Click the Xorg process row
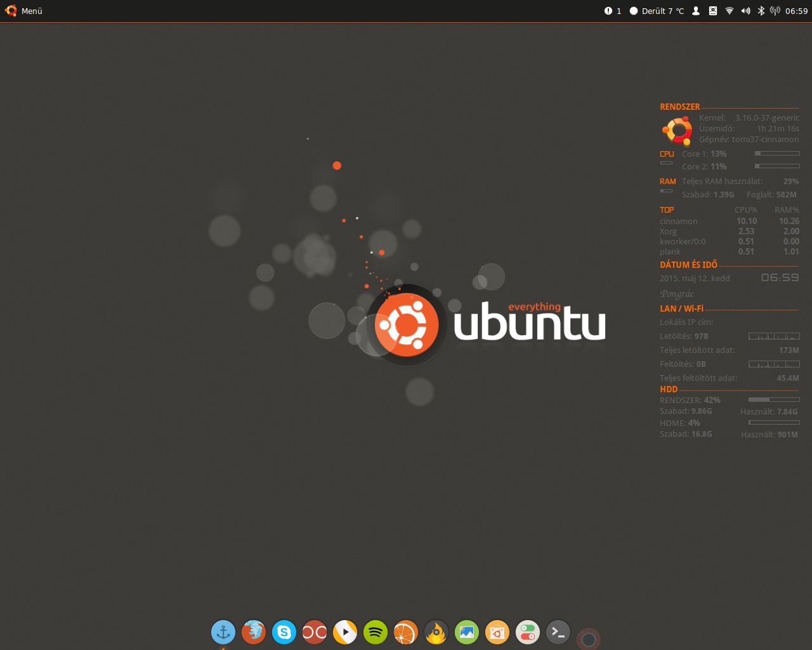Image resolution: width=812 pixels, height=650 pixels. (x=730, y=231)
